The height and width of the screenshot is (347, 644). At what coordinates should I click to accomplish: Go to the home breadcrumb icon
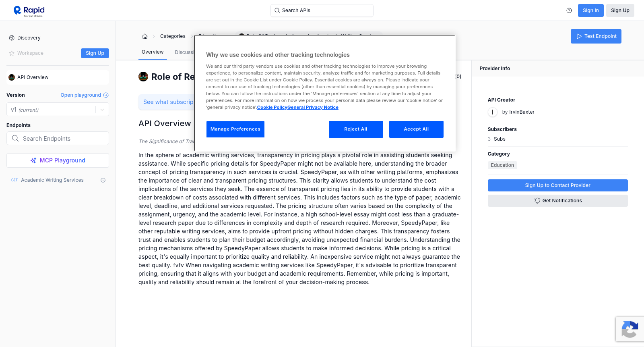pos(145,36)
